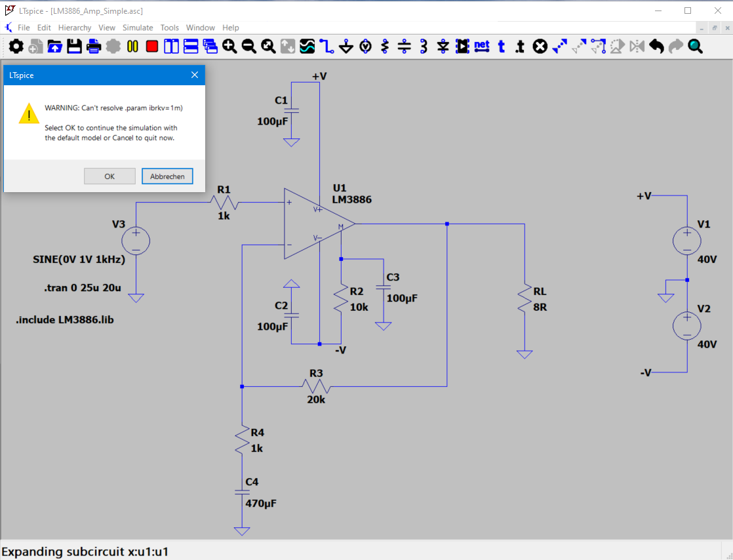Image resolution: width=733 pixels, height=560 pixels.
Task: Select voltage source V2 40V
Action: point(686,326)
